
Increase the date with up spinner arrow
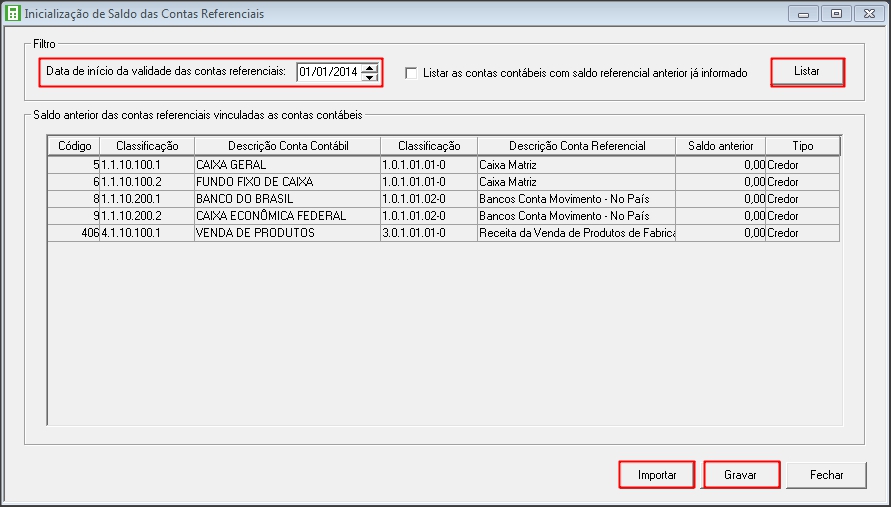pos(370,68)
